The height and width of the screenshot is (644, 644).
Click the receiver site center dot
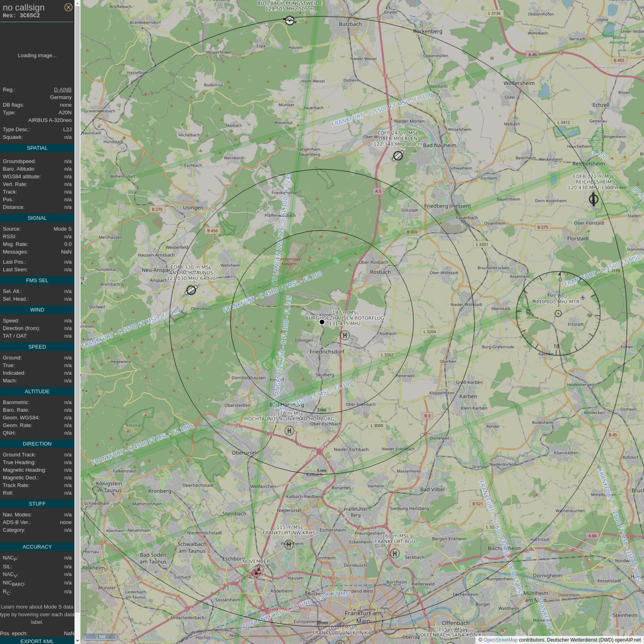[x=322, y=322]
